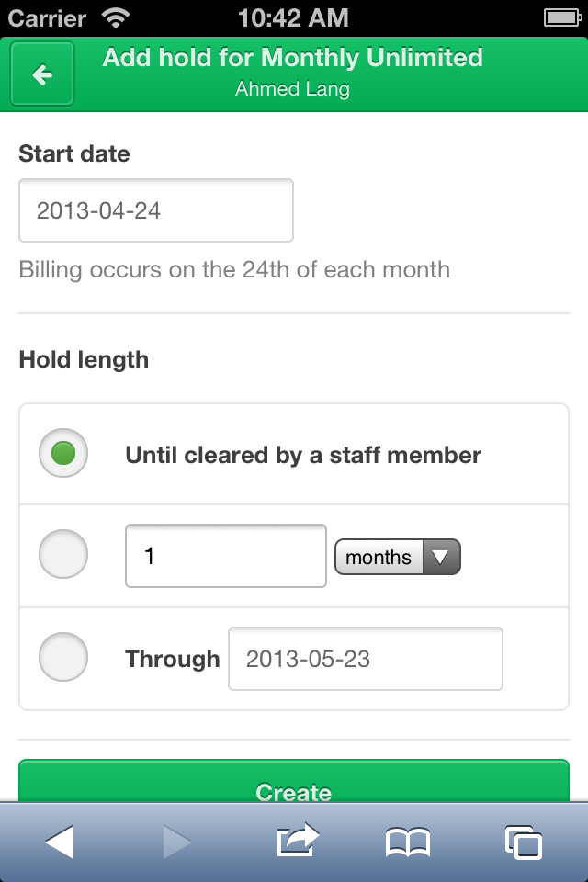Open Safari bookmarks book icon
Image resolution: width=588 pixels, height=882 pixels.
pos(408,842)
